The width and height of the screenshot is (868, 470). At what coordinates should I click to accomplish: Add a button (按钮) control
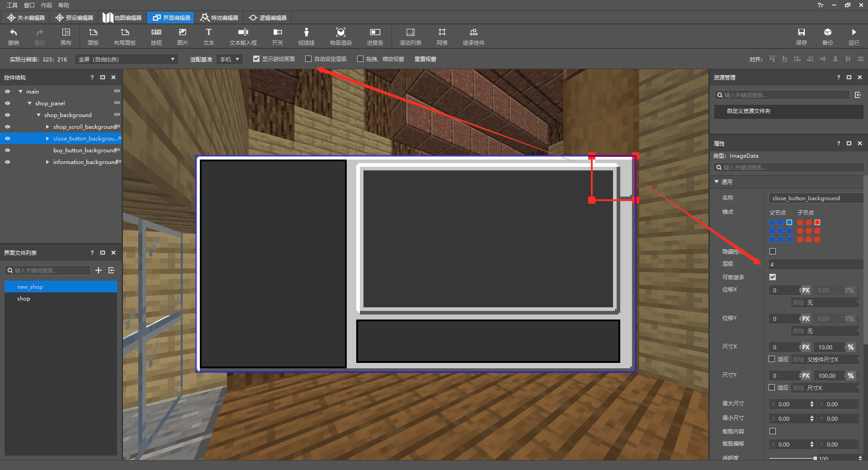click(156, 37)
